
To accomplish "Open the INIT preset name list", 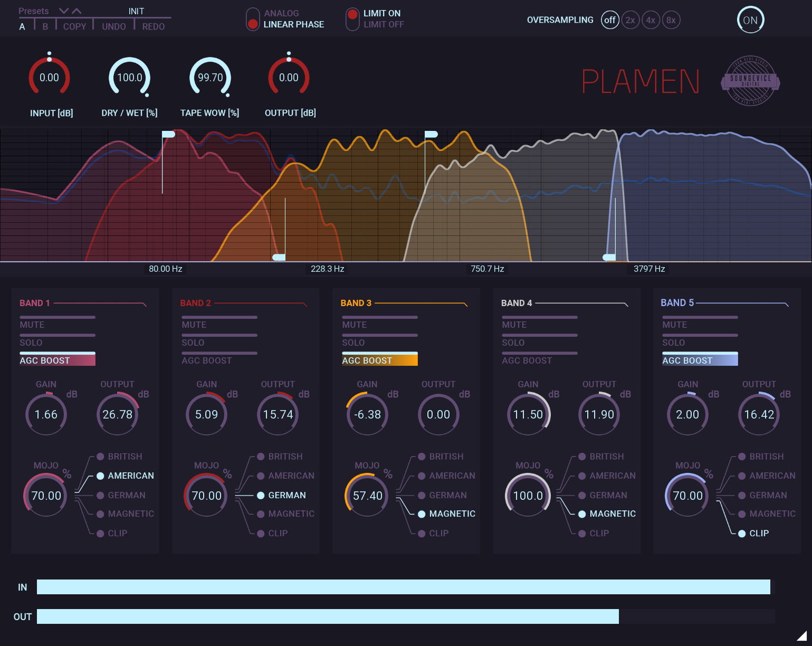I will pyautogui.click(x=136, y=11).
